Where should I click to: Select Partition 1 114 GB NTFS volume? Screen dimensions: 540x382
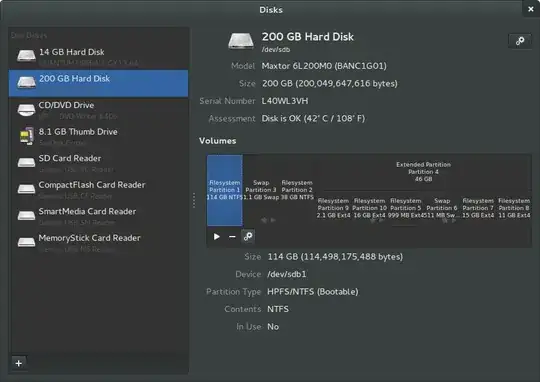[x=225, y=190]
